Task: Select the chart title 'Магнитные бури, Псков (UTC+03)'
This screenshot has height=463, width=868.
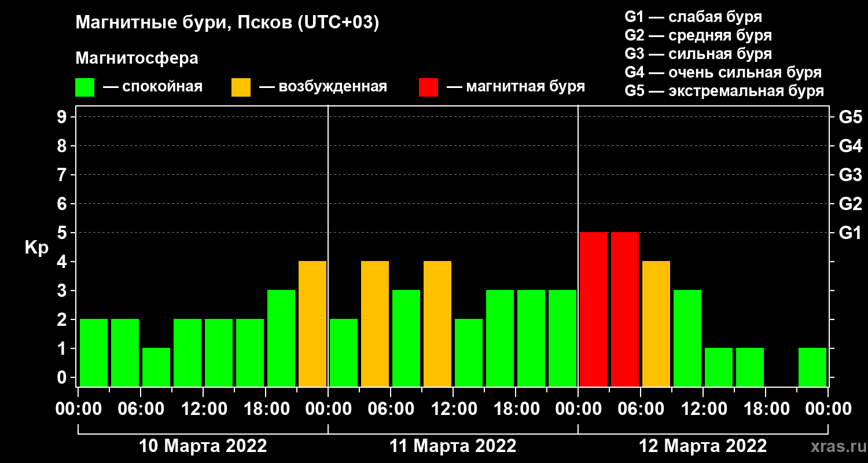Action: pyautogui.click(x=227, y=24)
